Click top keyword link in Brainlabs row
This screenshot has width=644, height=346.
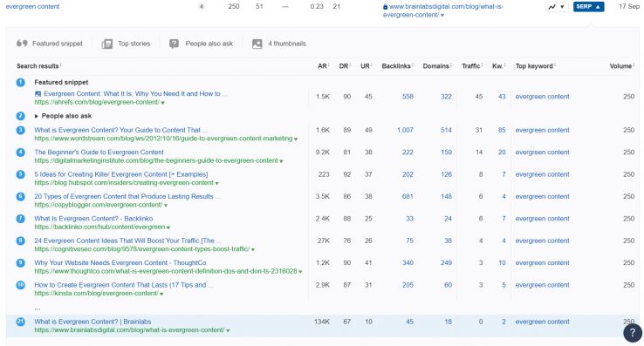[x=542, y=322]
